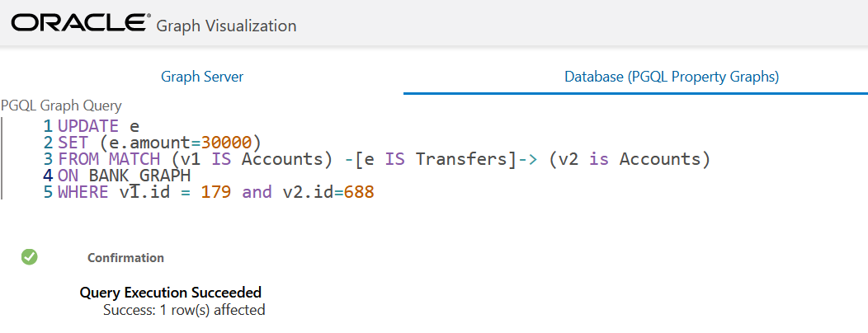
Task: Select the Database (PGQL Property Graphs) tab
Action: [x=672, y=77]
